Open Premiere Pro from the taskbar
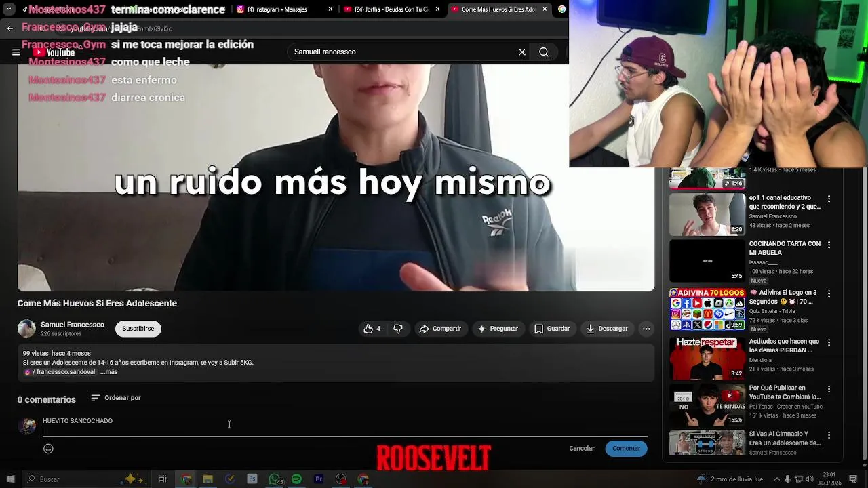 tap(319, 479)
